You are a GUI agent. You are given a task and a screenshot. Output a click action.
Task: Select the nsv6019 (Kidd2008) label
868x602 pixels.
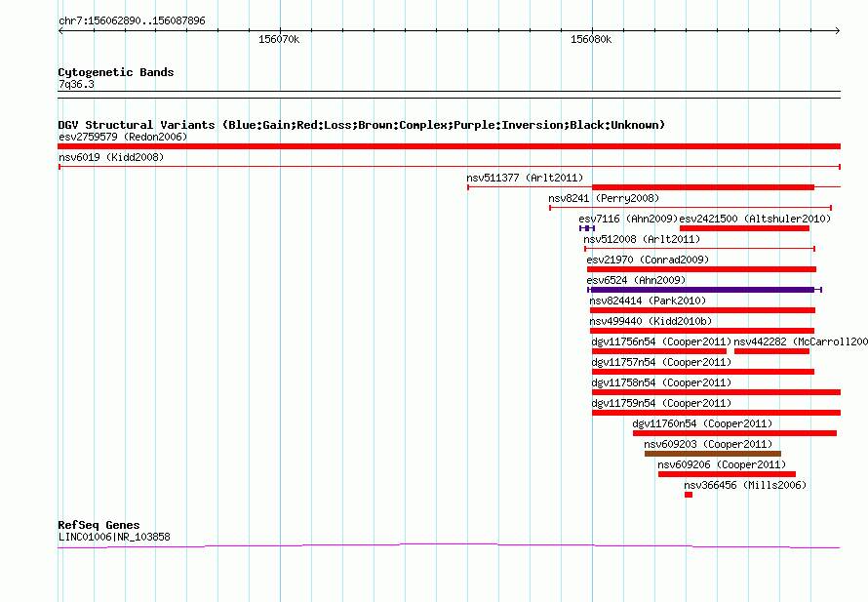[111, 157]
